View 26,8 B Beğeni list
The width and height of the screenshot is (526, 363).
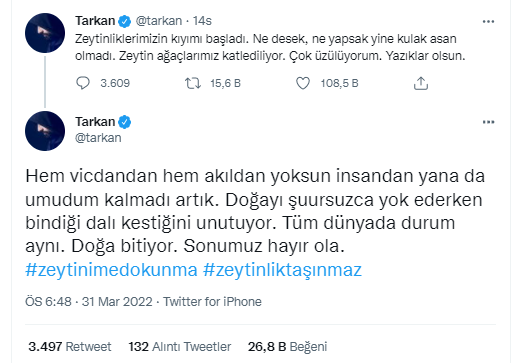[287, 347]
